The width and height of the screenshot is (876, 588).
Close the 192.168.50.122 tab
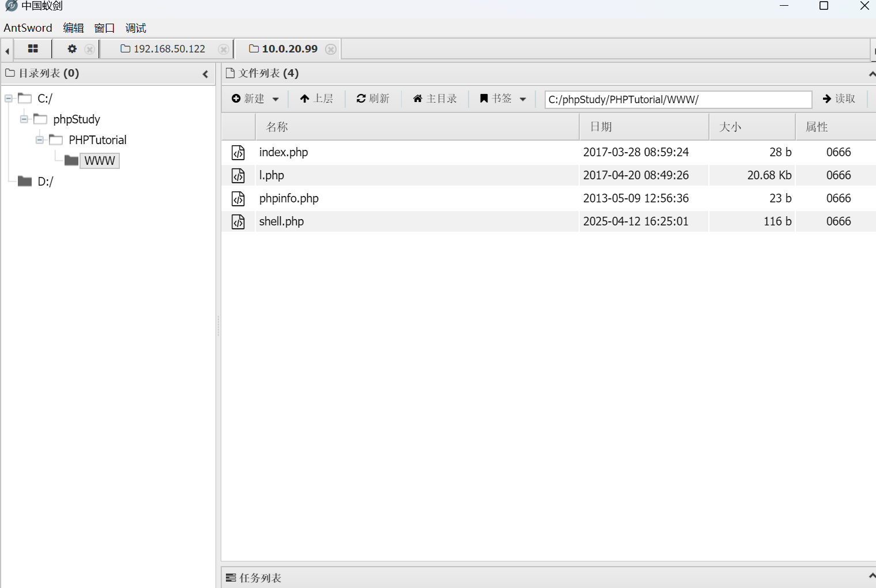[x=224, y=50]
